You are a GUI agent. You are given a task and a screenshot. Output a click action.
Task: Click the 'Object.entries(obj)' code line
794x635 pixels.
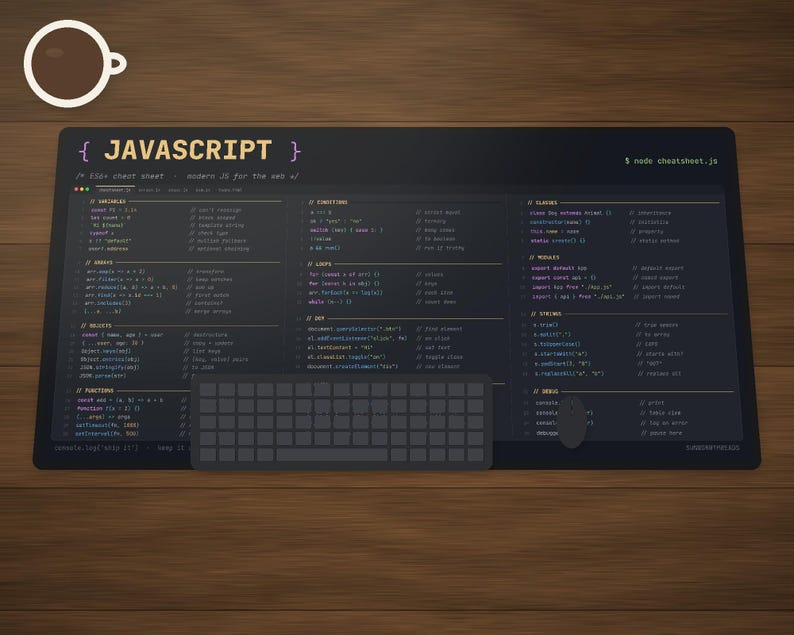click(109, 359)
